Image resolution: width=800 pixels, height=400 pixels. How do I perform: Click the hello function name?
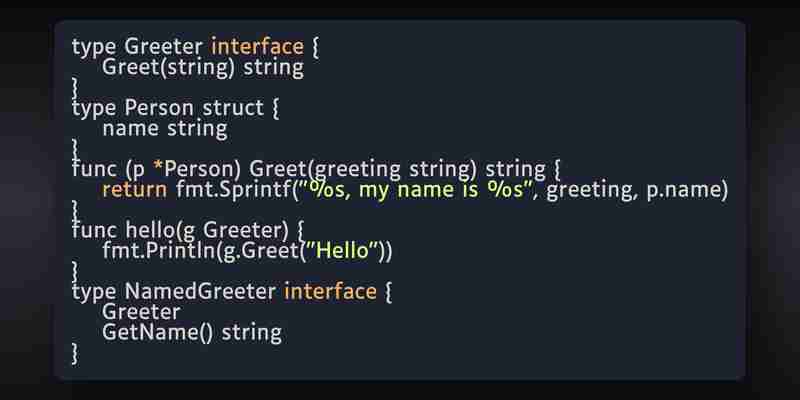click(151, 231)
